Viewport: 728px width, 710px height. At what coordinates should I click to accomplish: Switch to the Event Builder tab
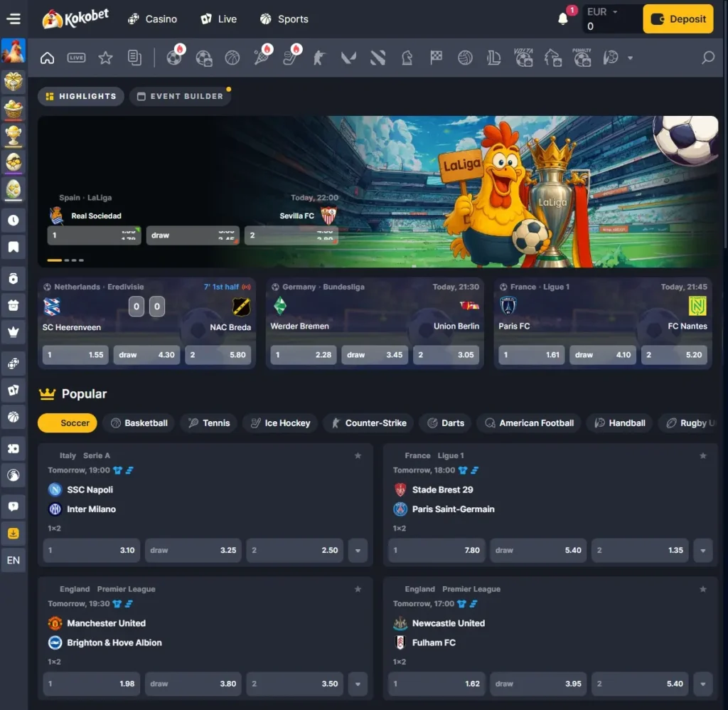point(180,96)
